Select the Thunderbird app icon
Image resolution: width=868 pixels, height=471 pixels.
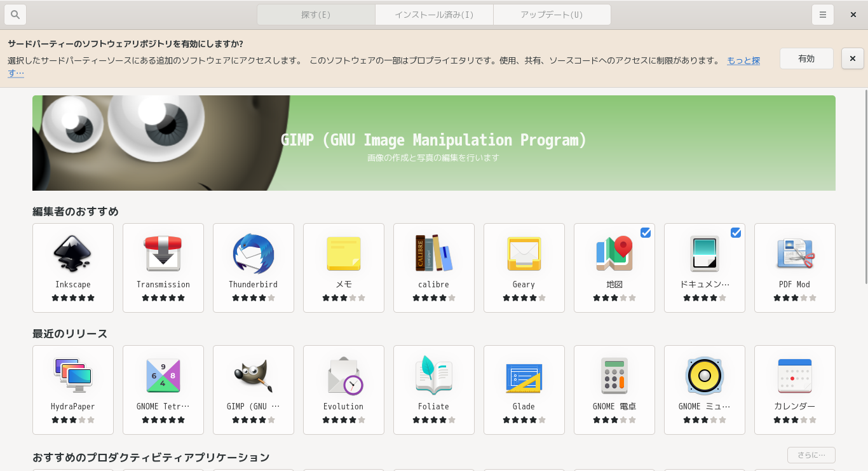[254, 254]
